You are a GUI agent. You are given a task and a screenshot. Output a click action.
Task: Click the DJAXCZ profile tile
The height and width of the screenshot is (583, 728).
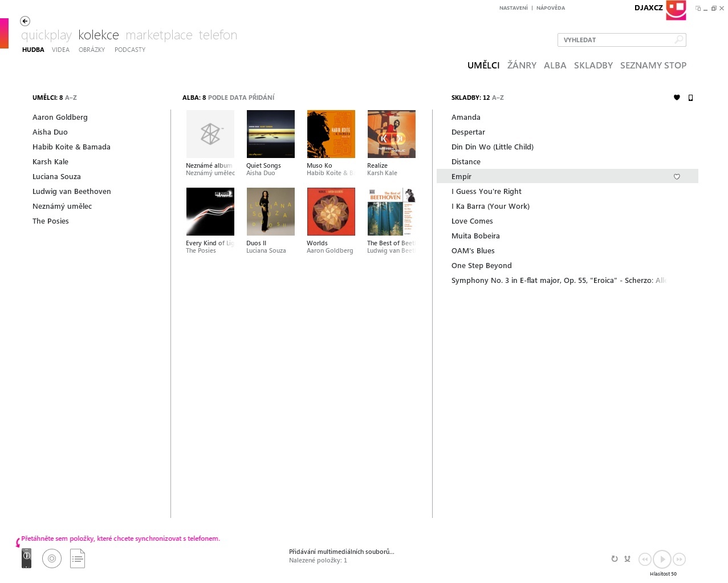pos(676,10)
